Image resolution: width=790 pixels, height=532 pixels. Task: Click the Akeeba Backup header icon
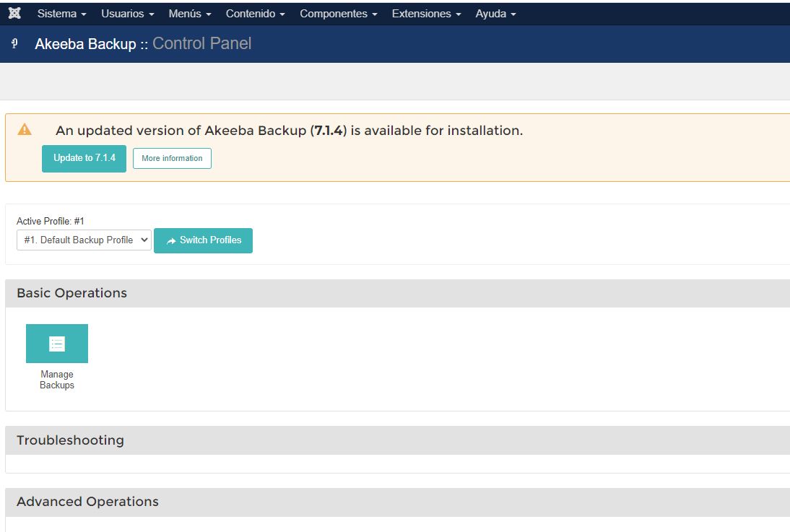(x=14, y=44)
